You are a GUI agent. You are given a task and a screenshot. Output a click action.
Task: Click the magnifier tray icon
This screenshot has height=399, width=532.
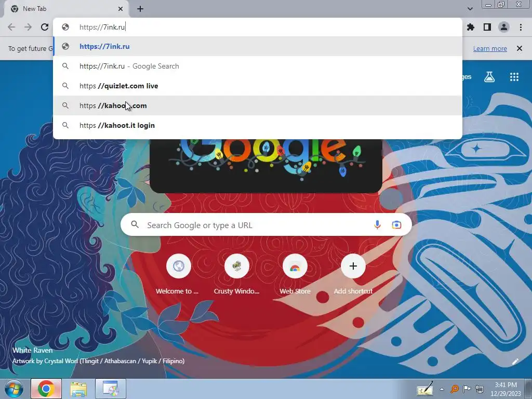pos(455,389)
